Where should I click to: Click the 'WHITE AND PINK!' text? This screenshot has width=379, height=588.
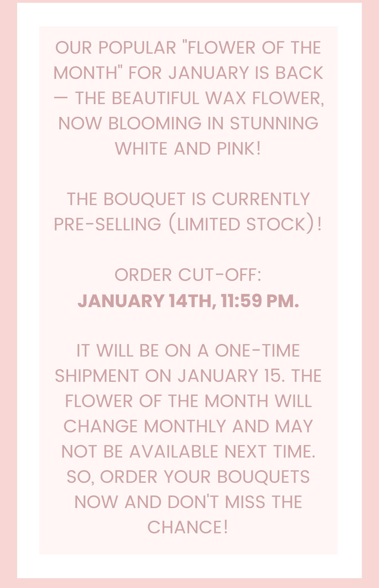[188, 149]
